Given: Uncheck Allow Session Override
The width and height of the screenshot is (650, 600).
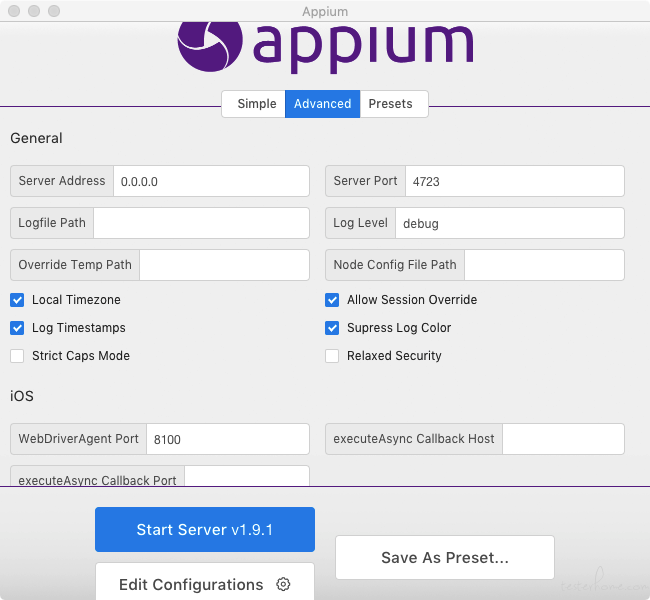Looking at the screenshot, I should pos(332,300).
